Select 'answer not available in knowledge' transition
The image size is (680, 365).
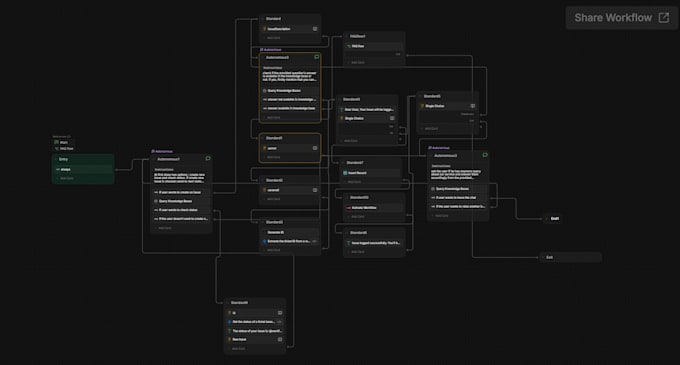[x=290, y=99]
